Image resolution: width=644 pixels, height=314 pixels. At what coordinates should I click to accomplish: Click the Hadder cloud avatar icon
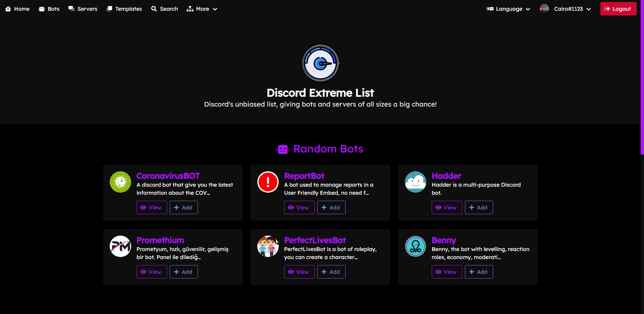coord(415,182)
